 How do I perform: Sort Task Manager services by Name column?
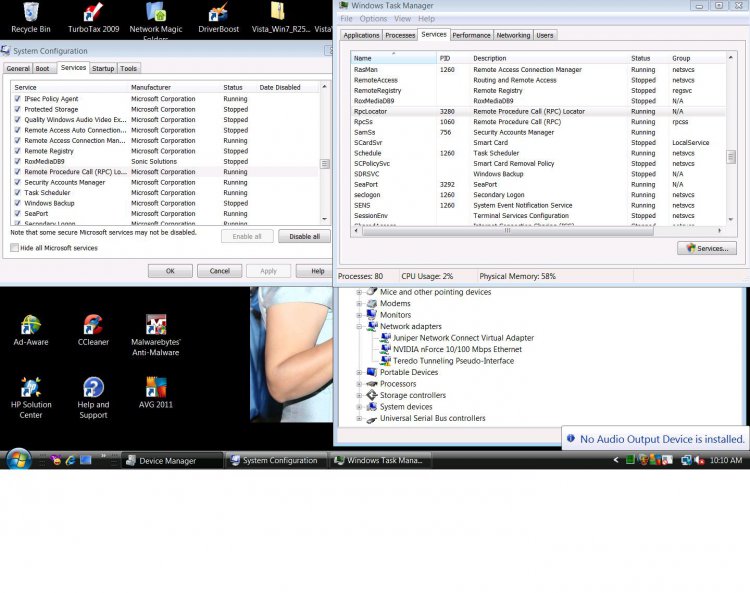tap(393, 58)
